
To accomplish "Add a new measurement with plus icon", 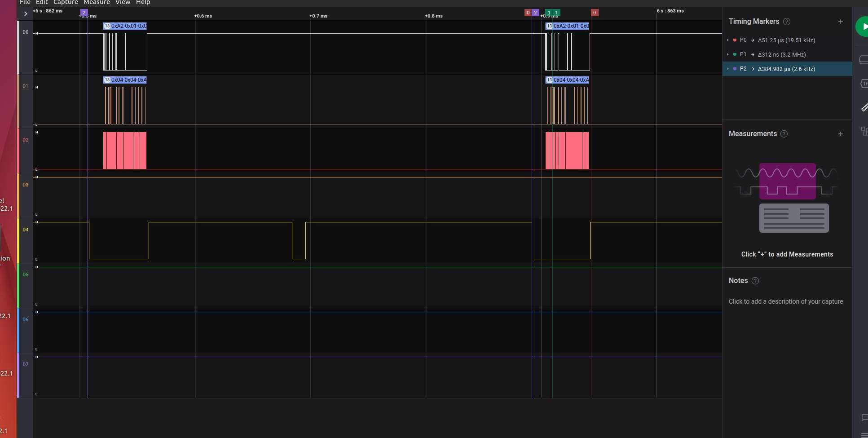I will tap(841, 134).
